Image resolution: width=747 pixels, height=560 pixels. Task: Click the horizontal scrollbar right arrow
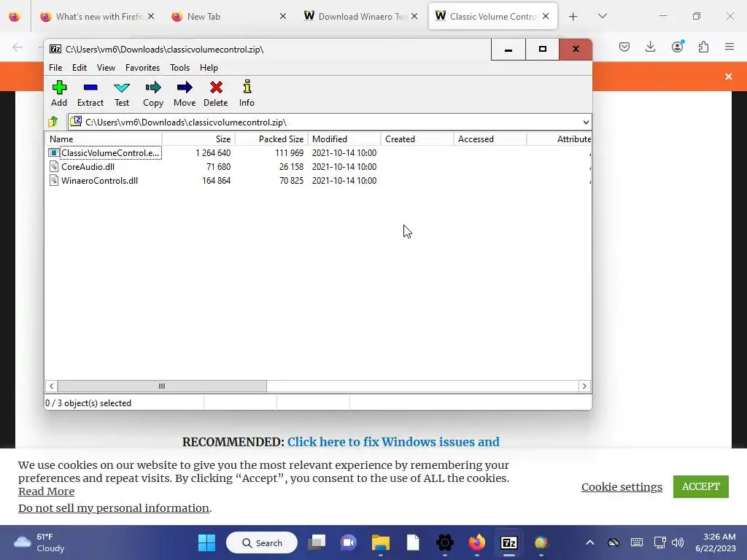pos(584,386)
